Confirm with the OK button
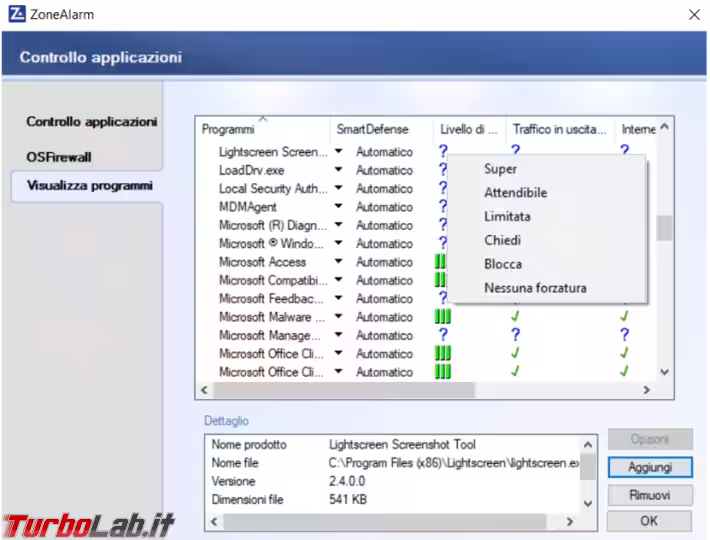The height and width of the screenshot is (540, 710). 649,521
